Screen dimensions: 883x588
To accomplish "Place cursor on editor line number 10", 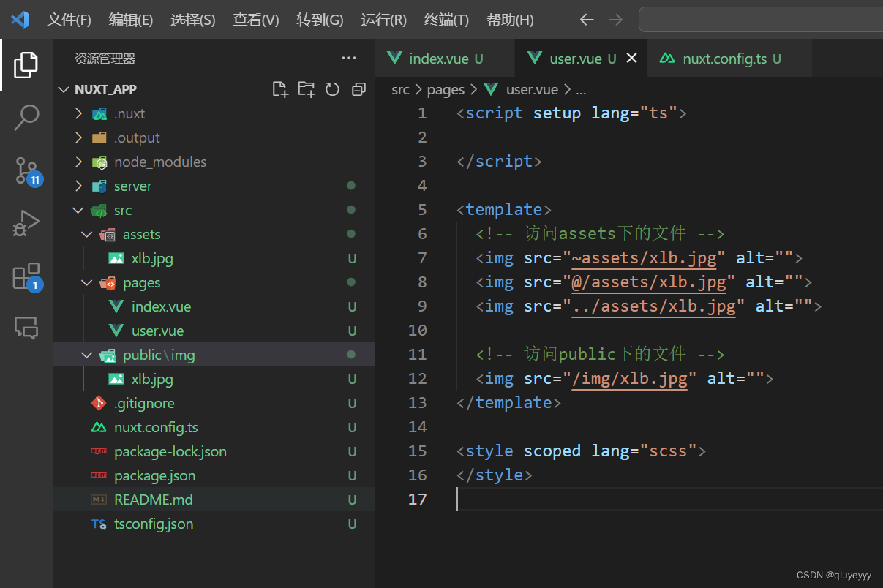I will [x=418, y=330].
